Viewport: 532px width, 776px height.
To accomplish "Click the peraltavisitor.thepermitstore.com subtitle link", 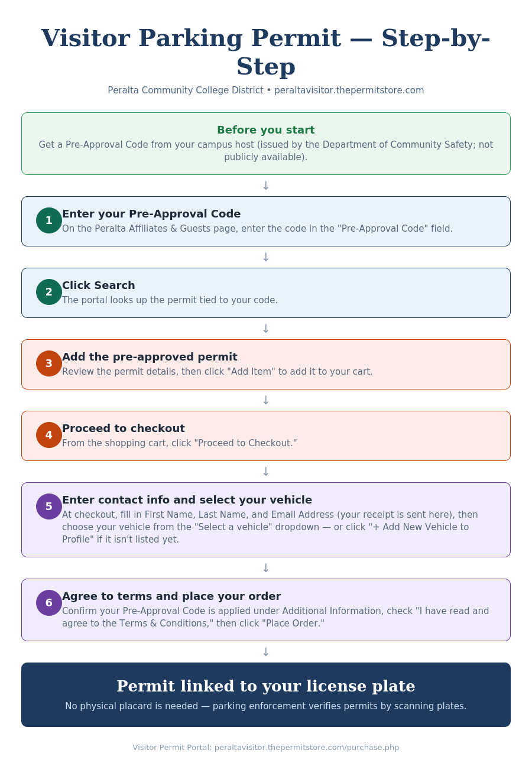I will 349,90.
